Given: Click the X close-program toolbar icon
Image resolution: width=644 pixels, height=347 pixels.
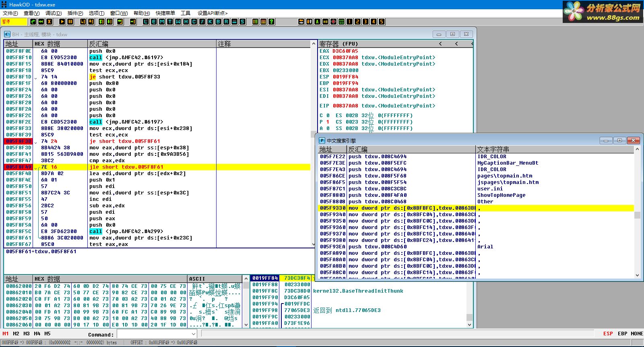Looking at the screenshot, I should click(x=49, y=22).
